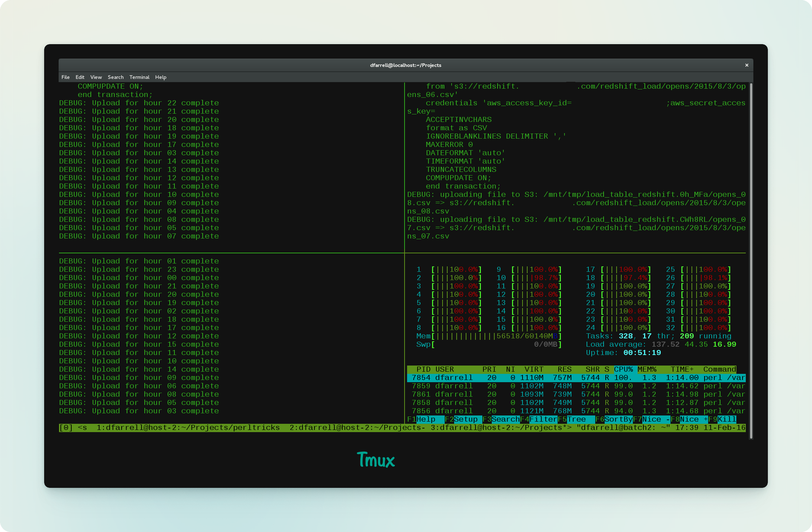Screen dimensions: 812x532
Task: Open the Search menu
Action: [x=115, y=77]
